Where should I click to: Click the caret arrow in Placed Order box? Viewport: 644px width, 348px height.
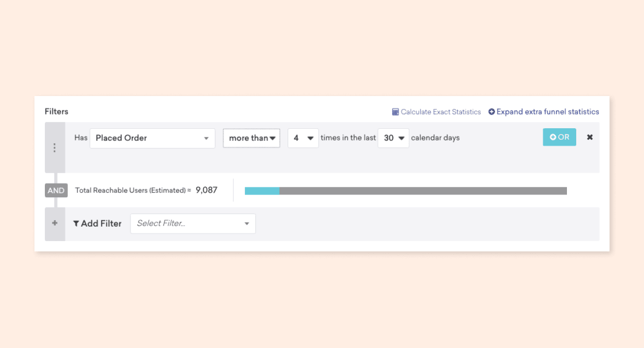click(206, 139)
